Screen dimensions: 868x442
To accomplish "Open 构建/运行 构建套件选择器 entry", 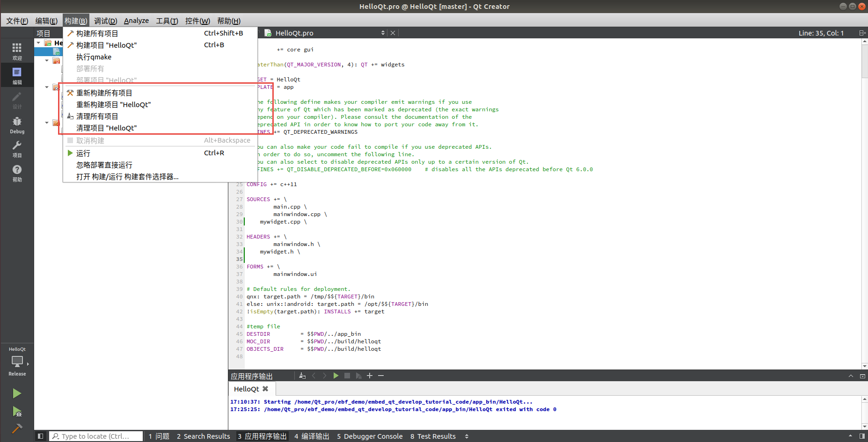I will click(160, 176).
